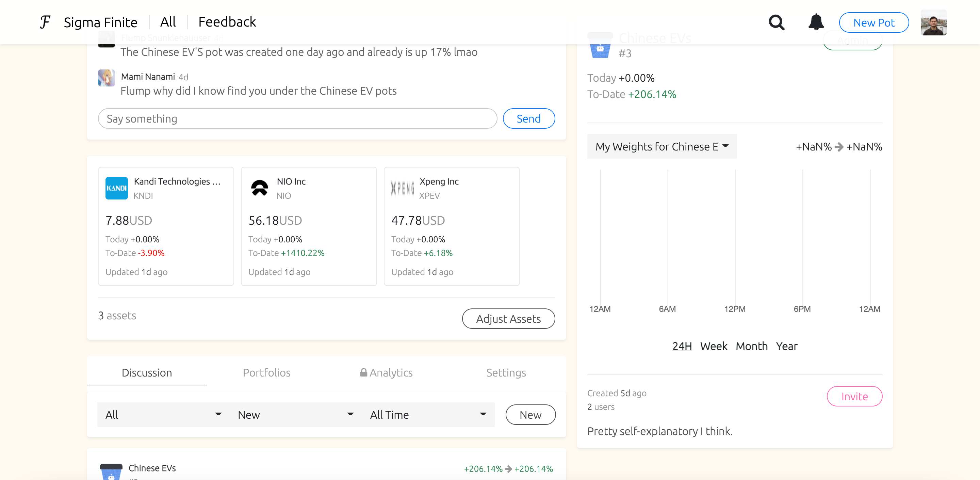
Task: Click the NIO Inc logo icon
Action: tap(259, 188)
